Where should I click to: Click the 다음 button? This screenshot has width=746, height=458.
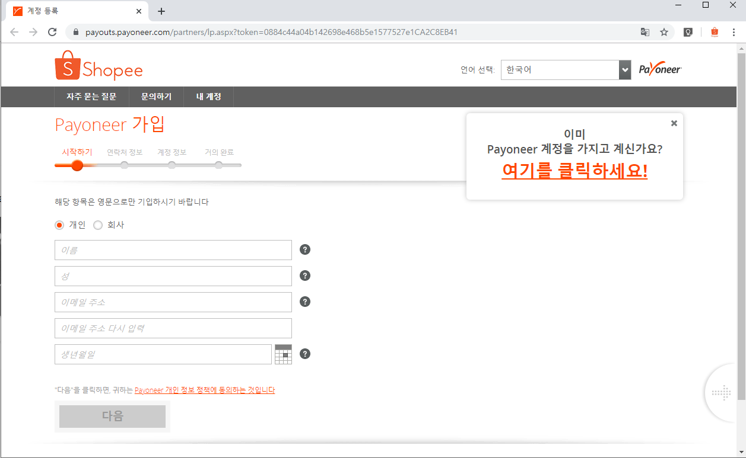tap(112, 416)
